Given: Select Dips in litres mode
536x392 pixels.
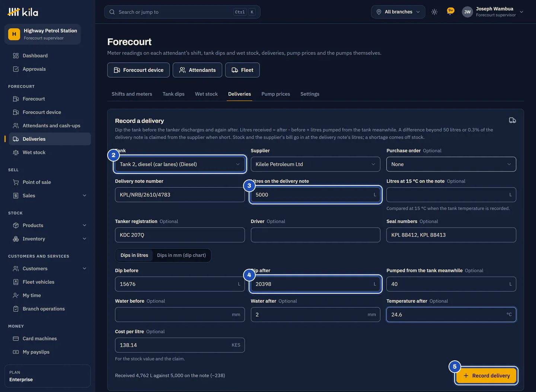Looking at the screenshot, I should [134, 255].
